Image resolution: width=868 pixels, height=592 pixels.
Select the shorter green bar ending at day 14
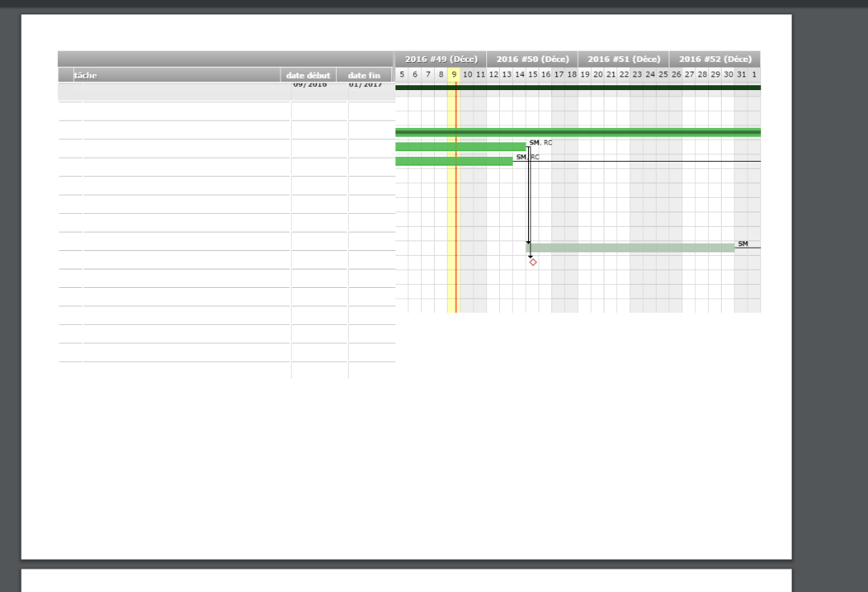(453, 161)
